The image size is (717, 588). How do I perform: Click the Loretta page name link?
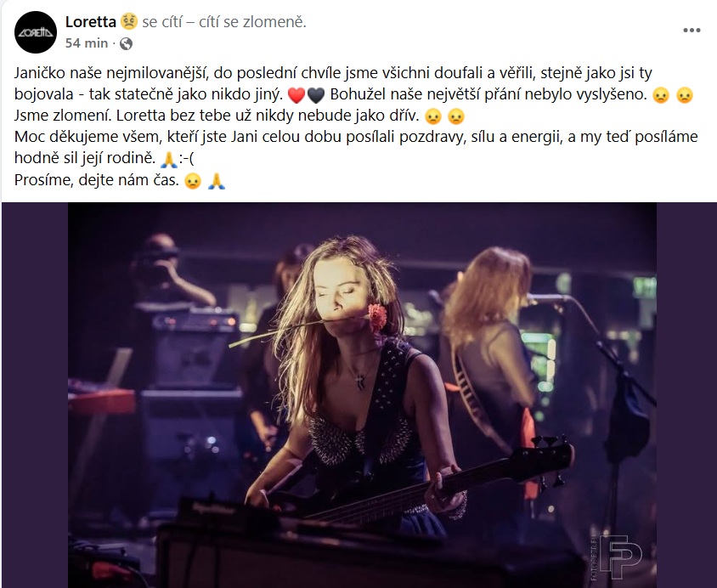click(x=91, y=21)
